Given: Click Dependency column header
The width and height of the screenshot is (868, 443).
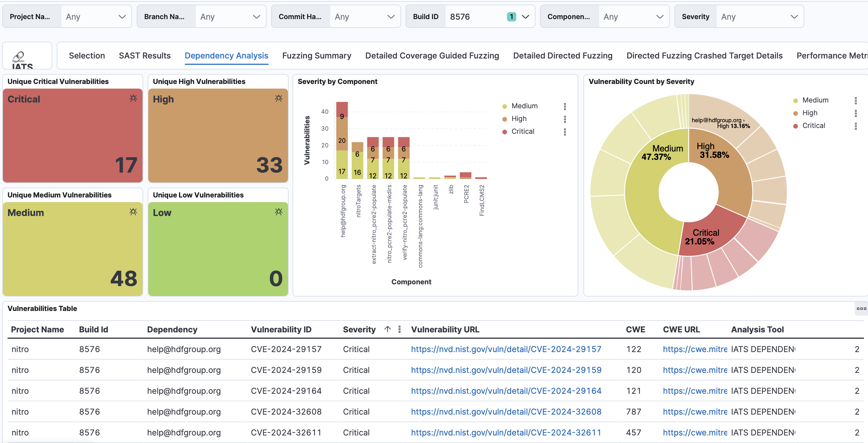Looking at the screenshot, I should click(172, 329).
